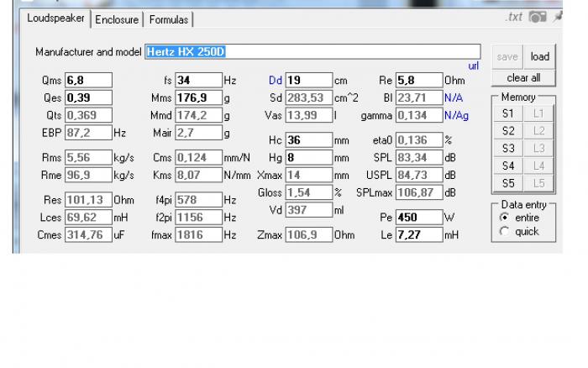
Task: Click the save button
Action: click(x=507, y=56)
